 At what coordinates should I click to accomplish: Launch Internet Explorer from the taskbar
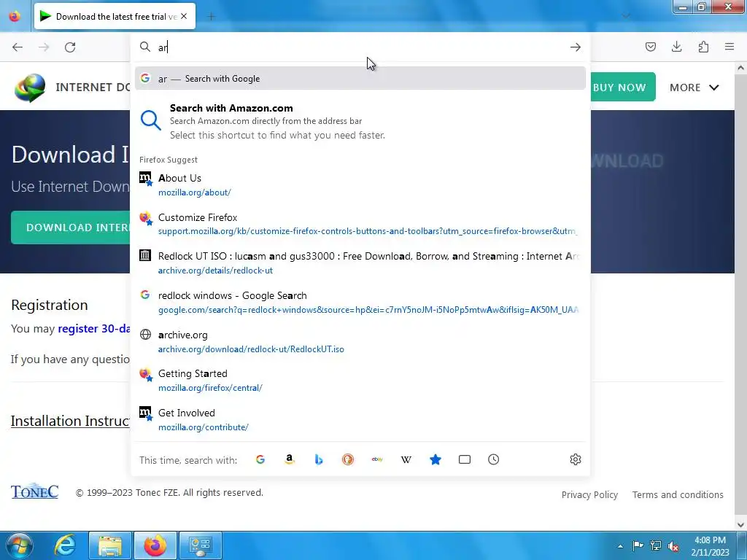pos(65,545)
